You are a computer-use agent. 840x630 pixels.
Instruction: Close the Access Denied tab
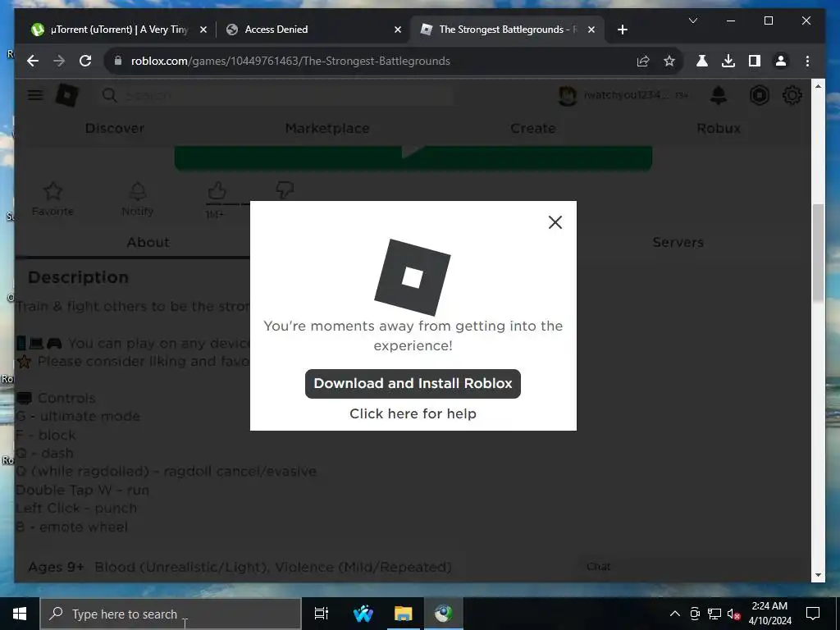point(398,30)
